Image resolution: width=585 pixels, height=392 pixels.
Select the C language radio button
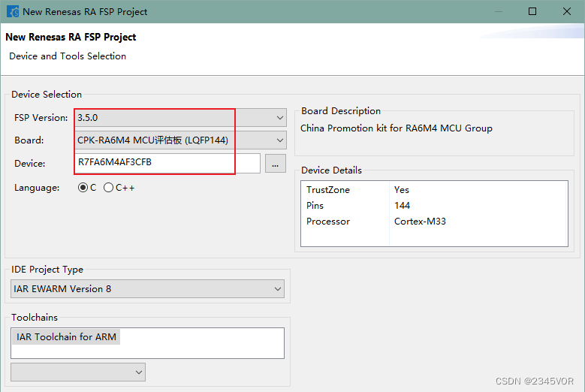[83, 188]
